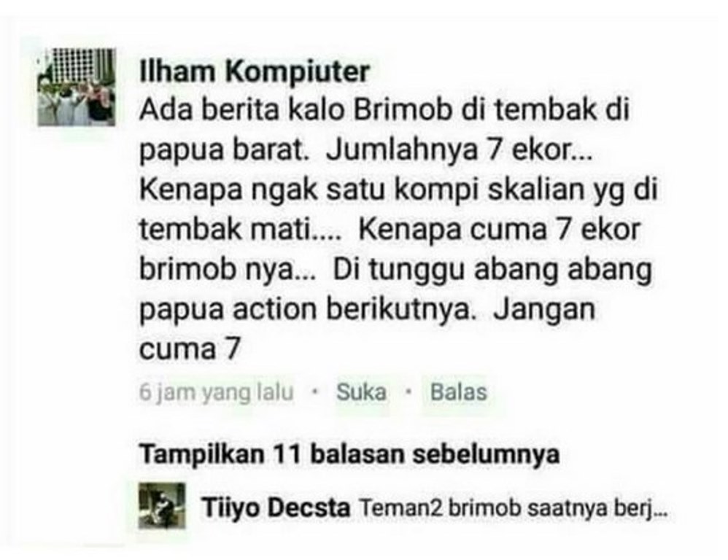Click 'papua barat' in the comment
728x560 pixels.
click(224, 150)
